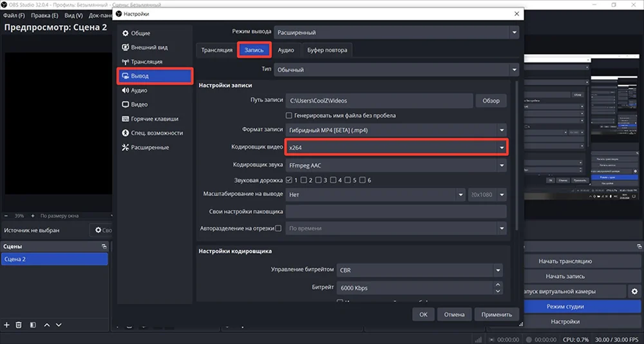
Task: Add a new scene with plus icon
Action: [6, 325]
